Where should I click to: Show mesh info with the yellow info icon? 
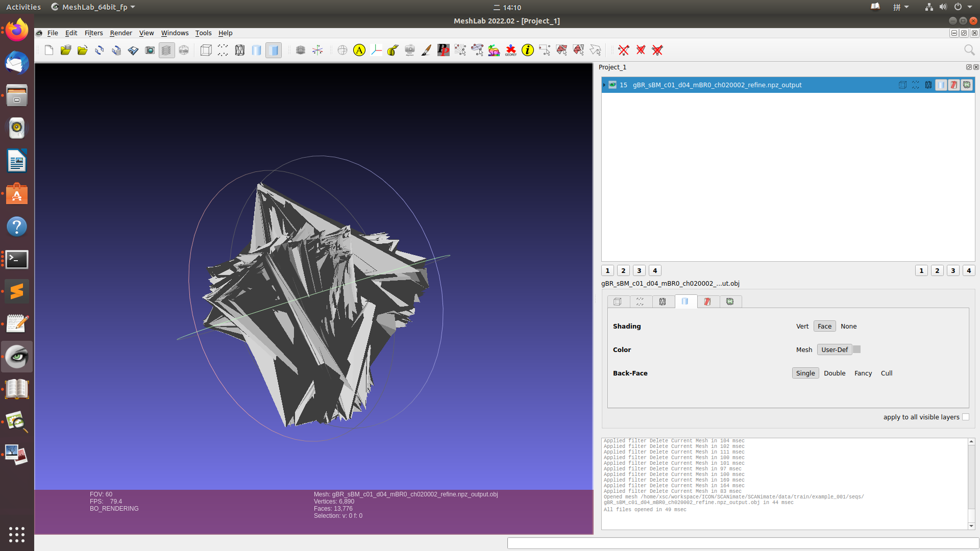point(527,50)
